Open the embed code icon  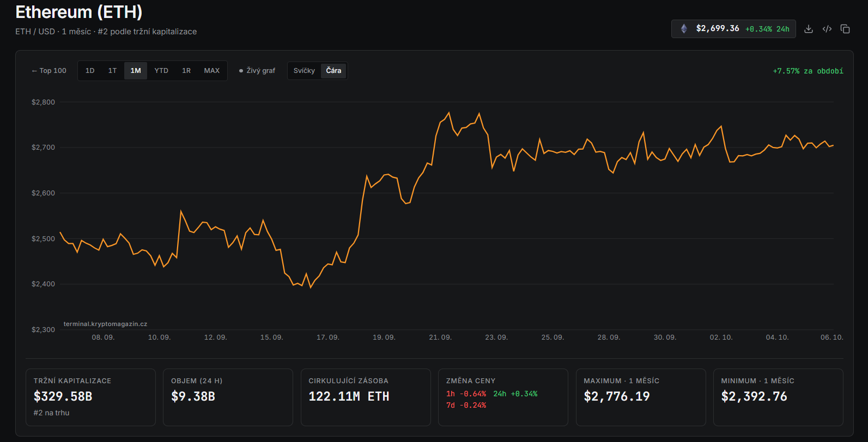pos(827,29)
